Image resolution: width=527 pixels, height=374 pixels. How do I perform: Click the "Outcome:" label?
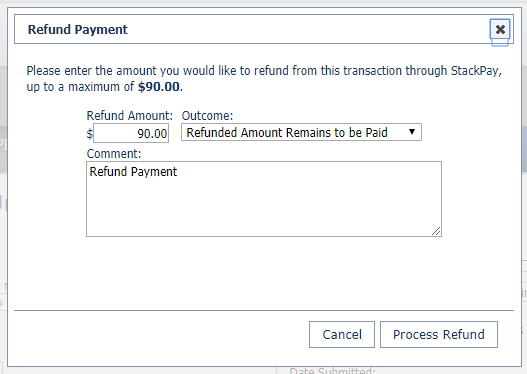pos(207,116)
